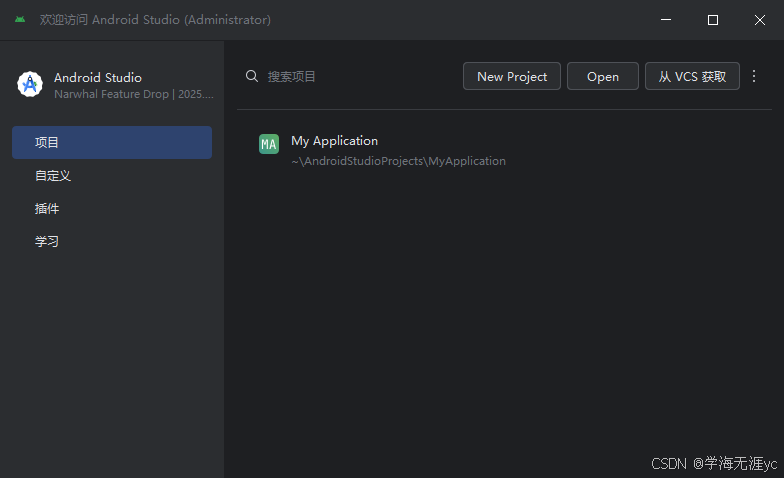The height and width of the screenshot is (478, 784).
Task: Switch to the 自定义 tab
Action: pyautogui.click(x=112, y=176)
